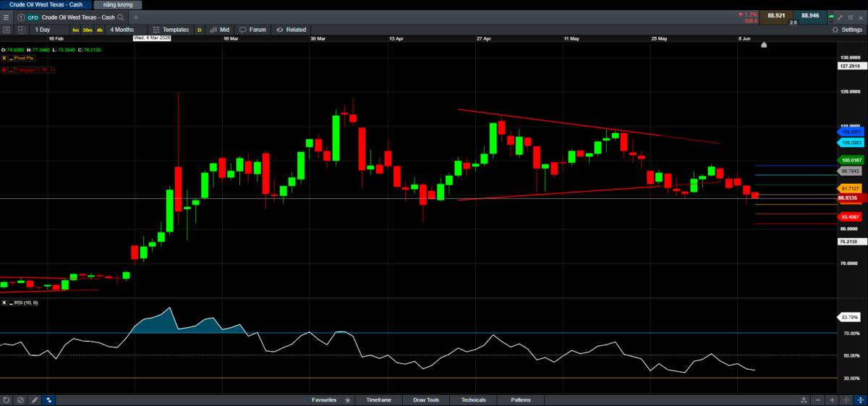Minimize the Pivot Pts indicator
The height and width of the screenshot is (406, 868).
click(x=10, y=57)
